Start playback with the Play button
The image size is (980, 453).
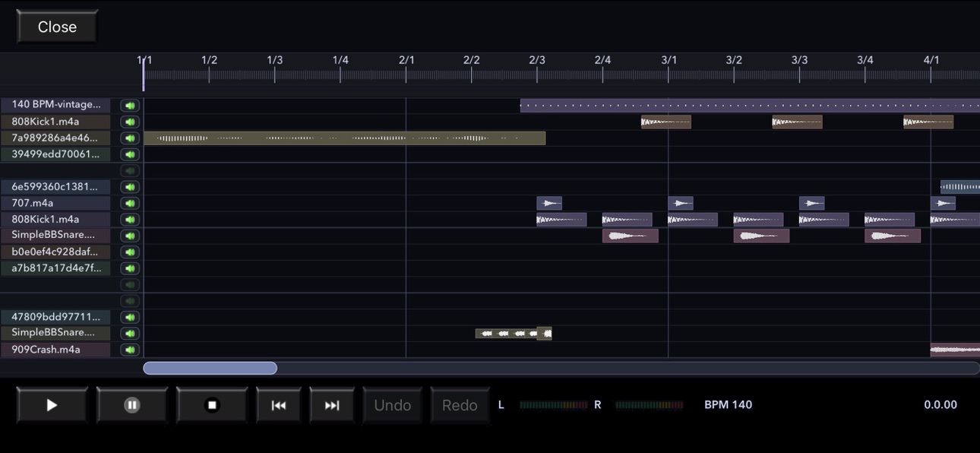52,405
